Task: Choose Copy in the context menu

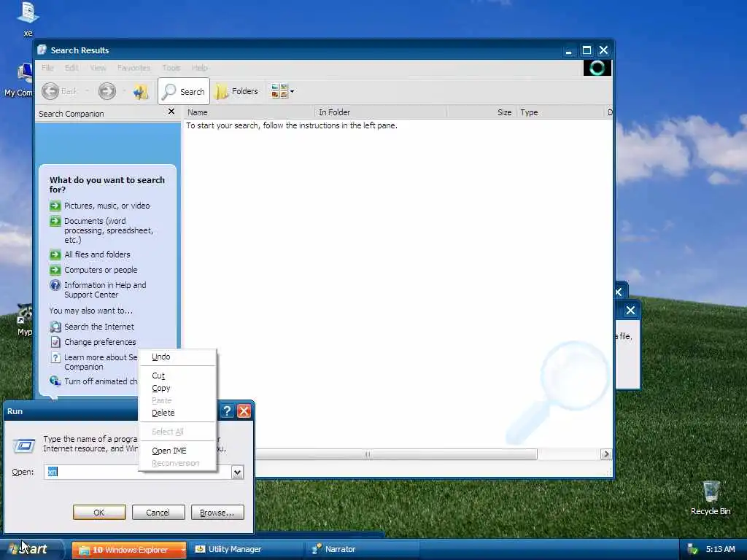Action: pyautogui.click(x=177, y=388)
